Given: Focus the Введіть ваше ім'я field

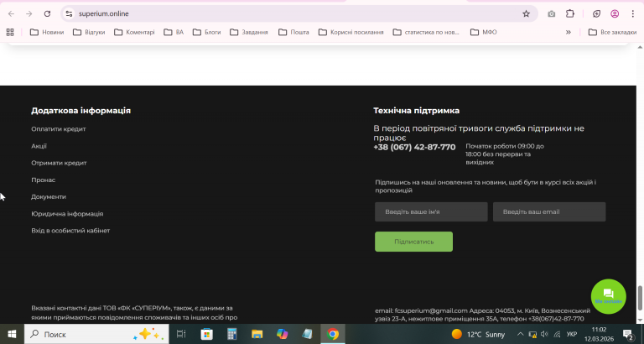Looking at the screenshot, I should click(x=431, y=211).
